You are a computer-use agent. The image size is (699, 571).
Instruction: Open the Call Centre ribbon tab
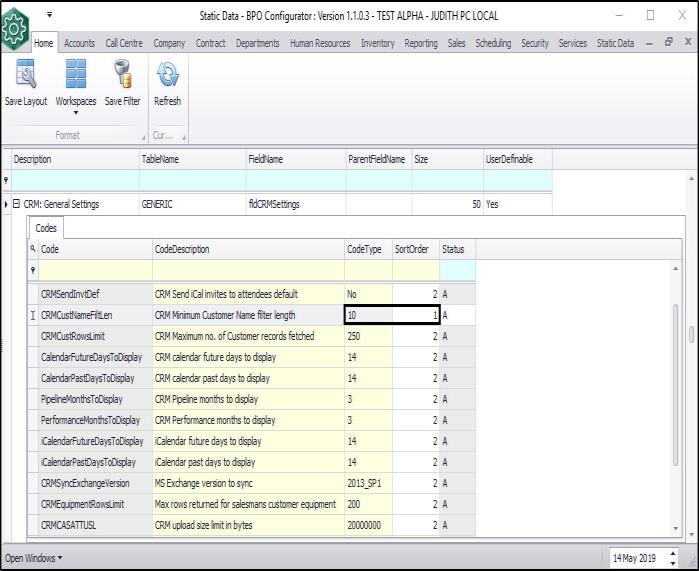click(x=125, y=43)
